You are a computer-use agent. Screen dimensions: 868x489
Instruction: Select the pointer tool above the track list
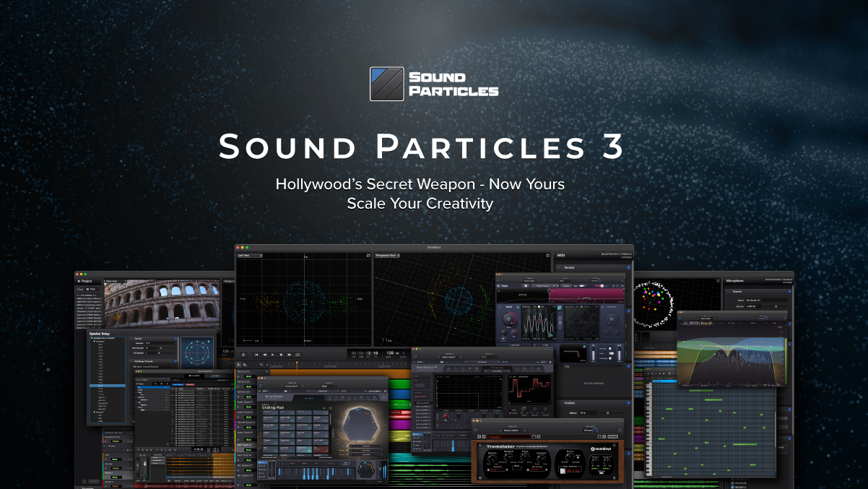(x=239, y=365)
